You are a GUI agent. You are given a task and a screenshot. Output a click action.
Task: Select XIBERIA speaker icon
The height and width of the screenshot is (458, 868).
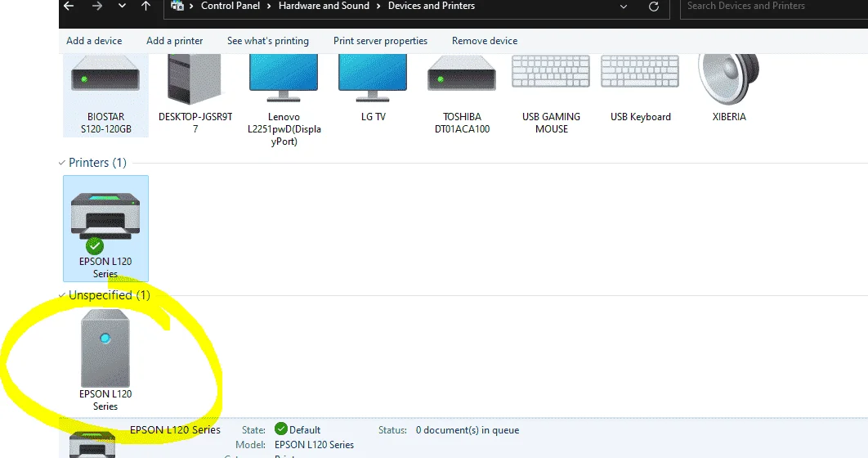(x=728, y=79)
